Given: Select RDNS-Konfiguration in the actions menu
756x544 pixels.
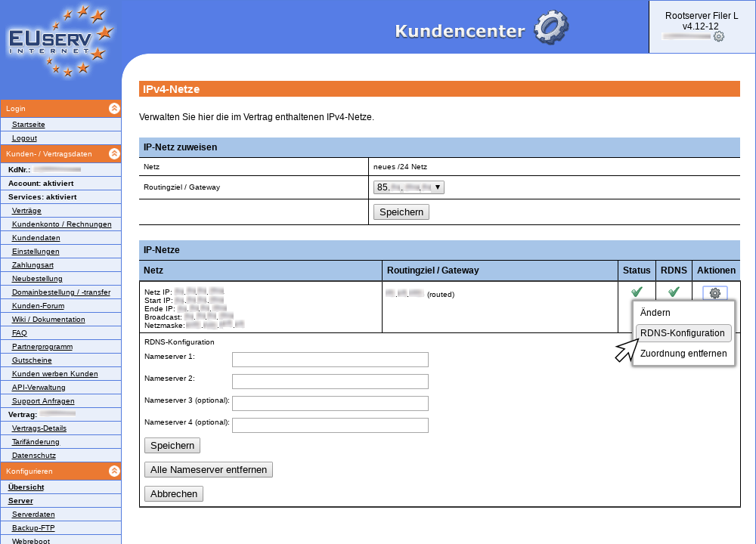Looking at the screenshot, I should coord(683,333).
